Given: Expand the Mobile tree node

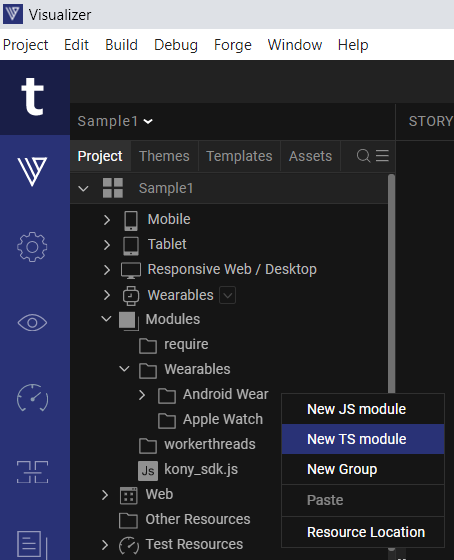Looking at the screenshot, I should [x=106, y=220].
